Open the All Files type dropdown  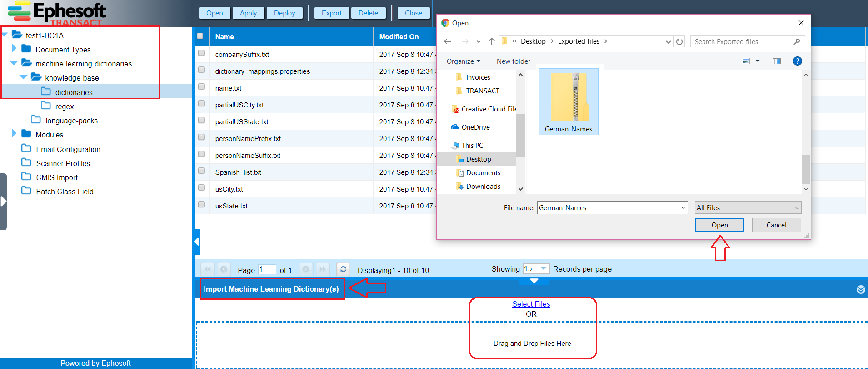(748, 207)
